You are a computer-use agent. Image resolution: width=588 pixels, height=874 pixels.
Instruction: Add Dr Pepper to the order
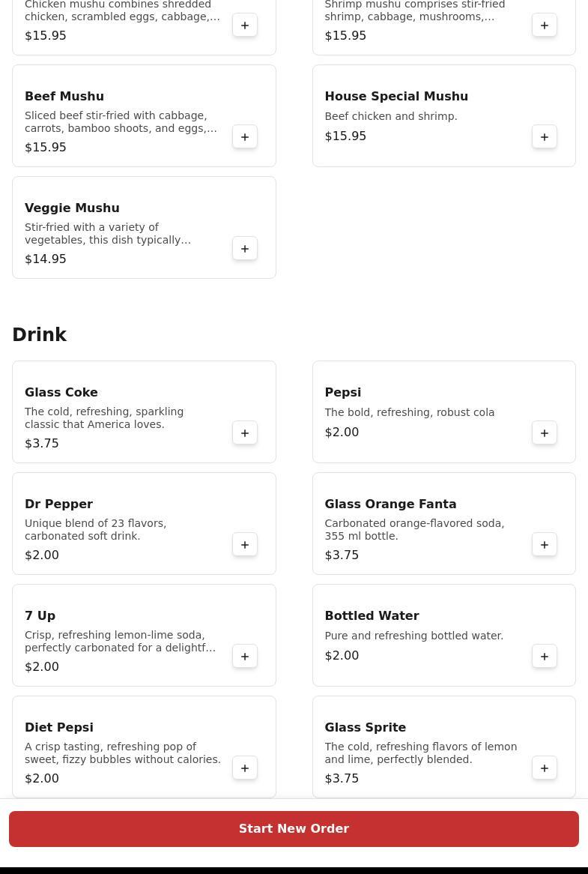click(245, 545)
